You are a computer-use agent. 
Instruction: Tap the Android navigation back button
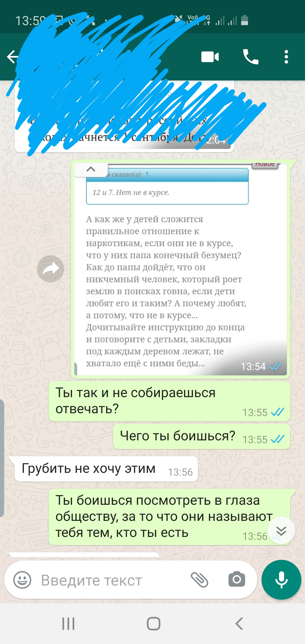coord(239,624)
